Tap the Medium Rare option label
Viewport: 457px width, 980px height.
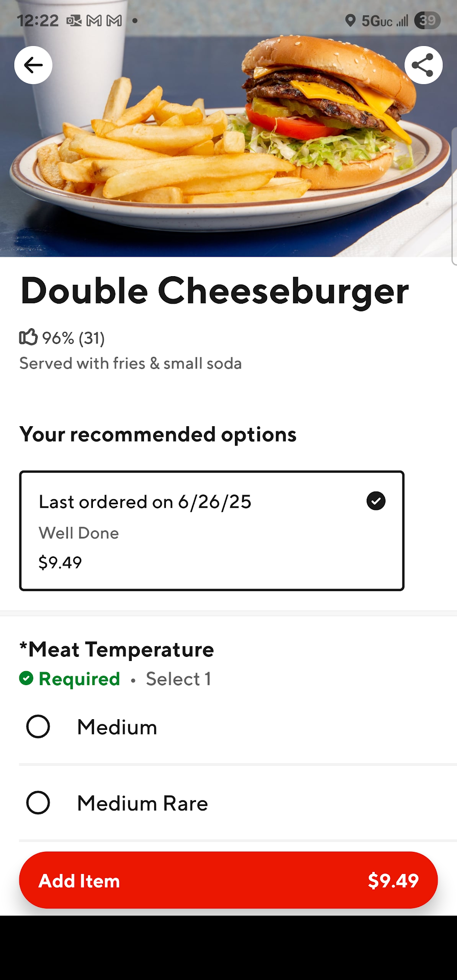point(142,803)
